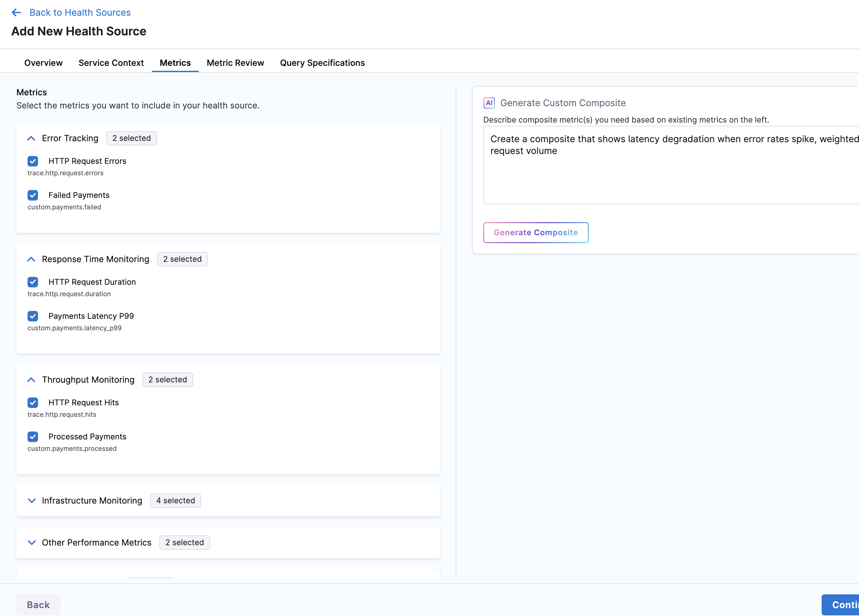The image size is (859, 616).
Task: Click the back arrow icon
Action: [16, 12]
